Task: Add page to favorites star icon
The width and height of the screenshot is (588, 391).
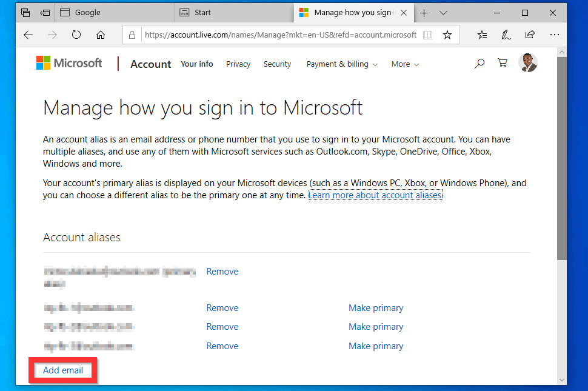Action: tap(447, 35)
